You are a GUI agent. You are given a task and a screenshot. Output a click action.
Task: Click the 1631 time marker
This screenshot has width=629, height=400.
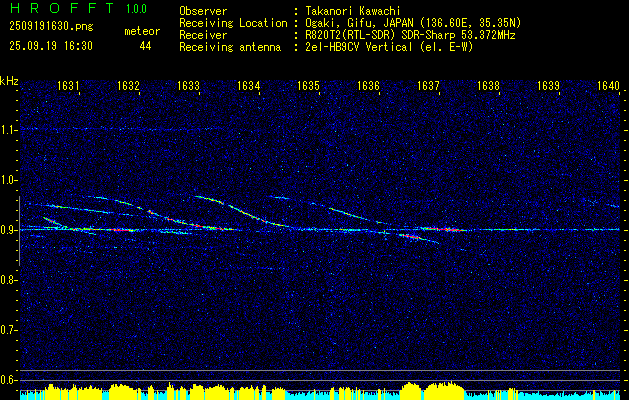(x=68, y=87)
